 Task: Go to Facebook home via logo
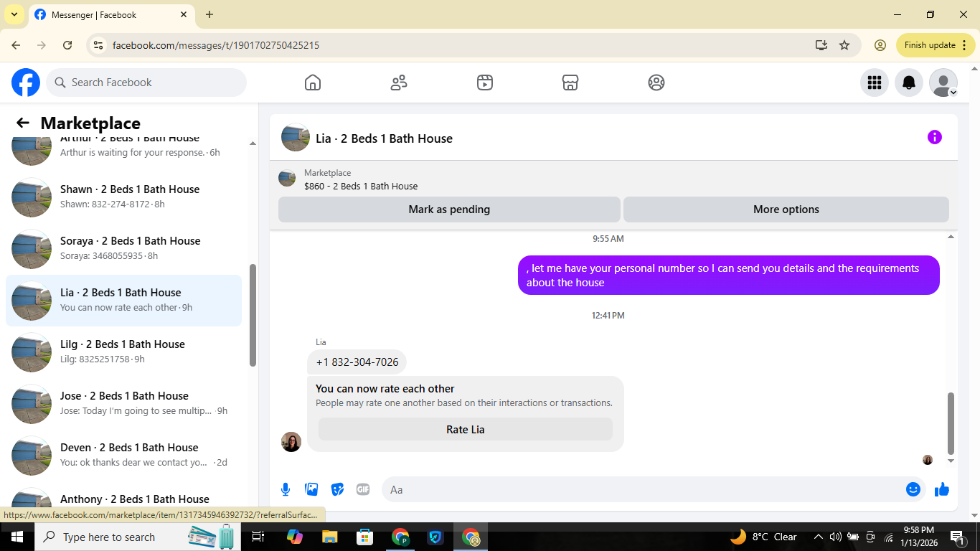26,83
